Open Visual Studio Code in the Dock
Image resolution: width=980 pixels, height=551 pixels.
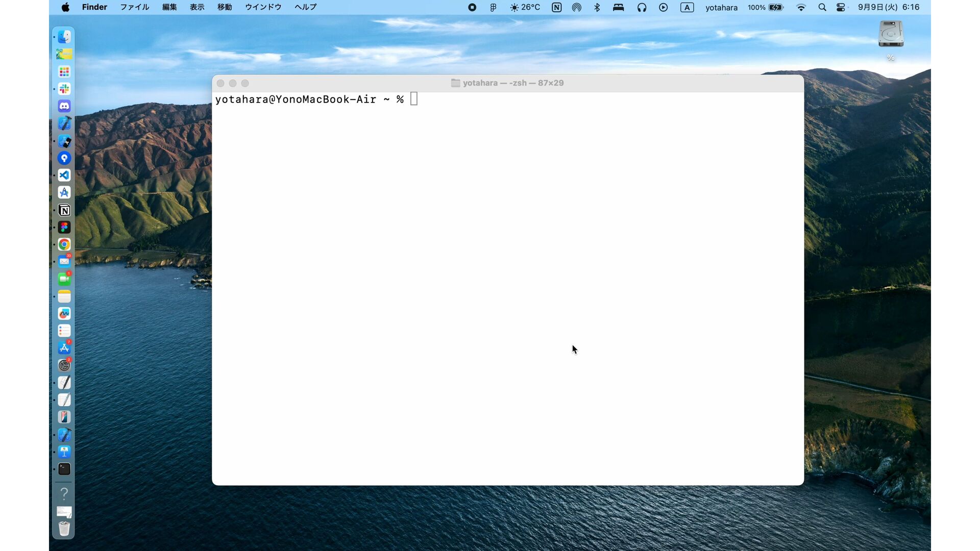64,176
